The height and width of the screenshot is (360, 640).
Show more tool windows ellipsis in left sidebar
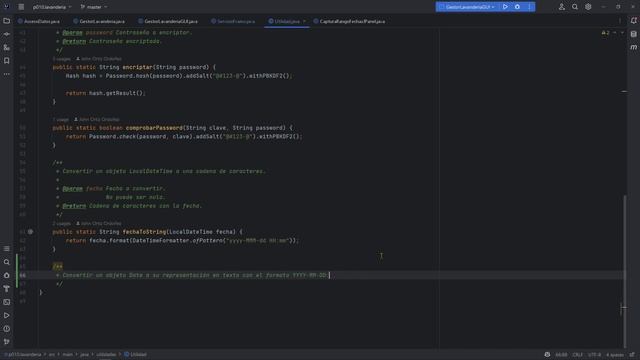tap(7, 74)
